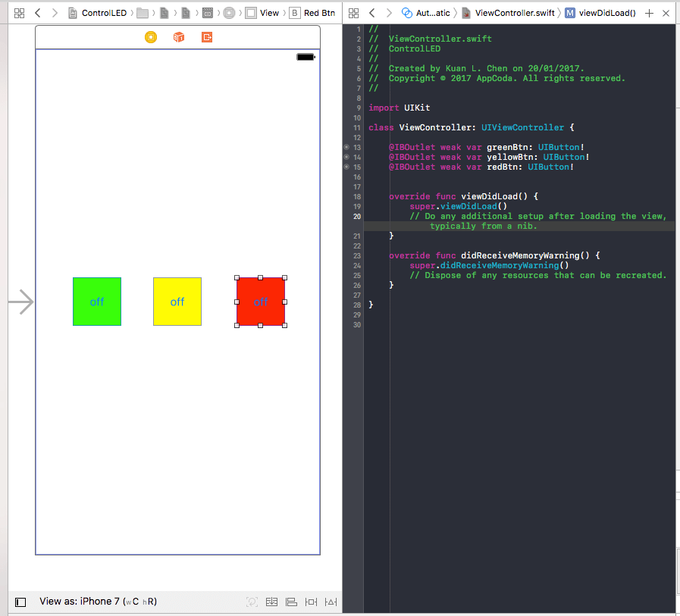Click line number 20 in gutter
Screen dimensions: 680x616
pos(357,216)
